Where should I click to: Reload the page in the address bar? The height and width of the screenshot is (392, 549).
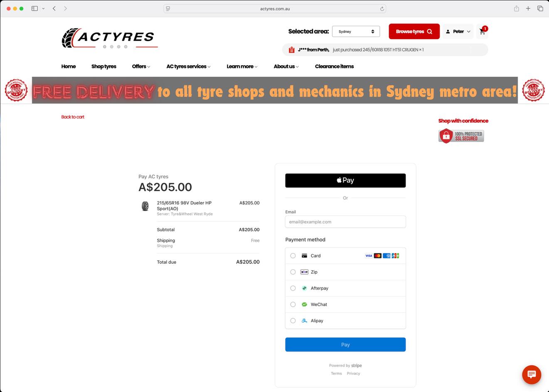click(x=382, y=9)
